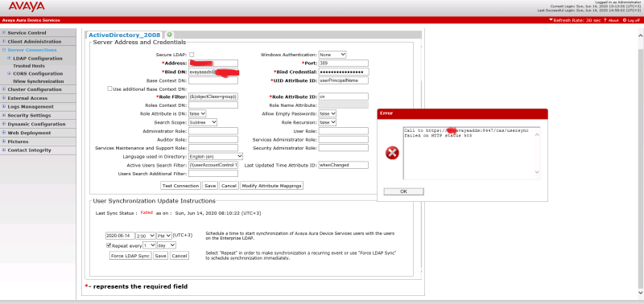644x304 pixels.
Task: Click the Administrator Role input field
Action: [x=213, y=131]
